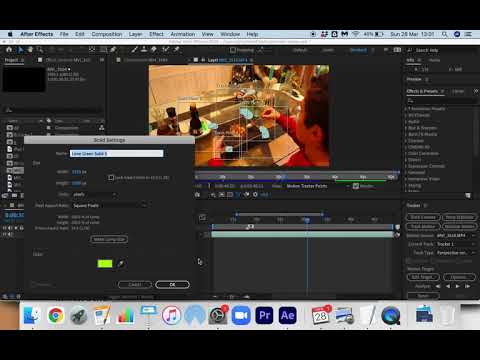Select the Pen tool

(x=113, y=50)
